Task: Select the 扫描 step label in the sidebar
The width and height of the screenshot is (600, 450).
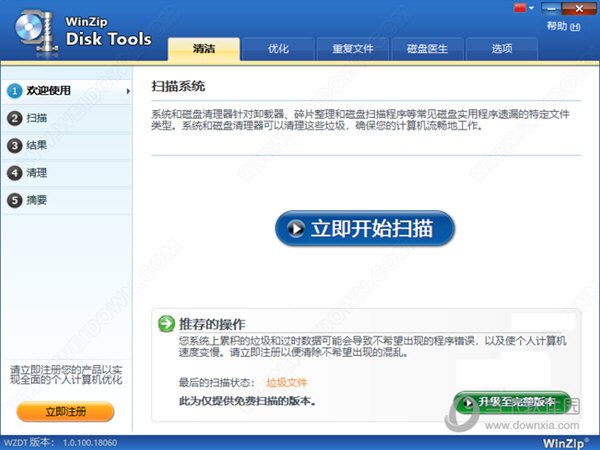Action: coord(37,118)
